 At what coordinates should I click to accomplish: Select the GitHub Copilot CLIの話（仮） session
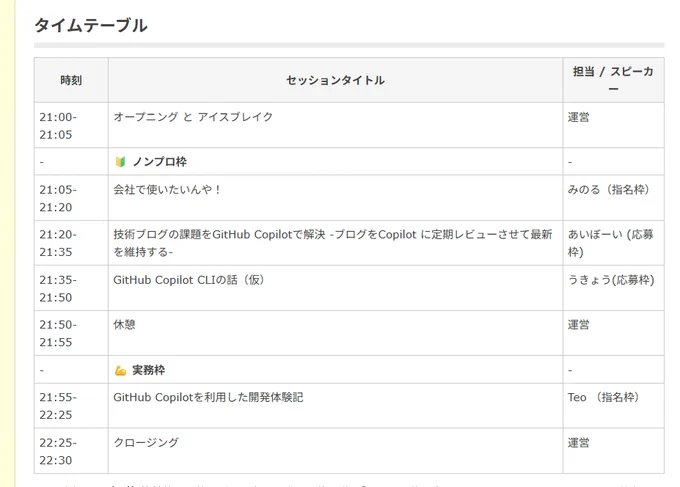pos(189,280)
